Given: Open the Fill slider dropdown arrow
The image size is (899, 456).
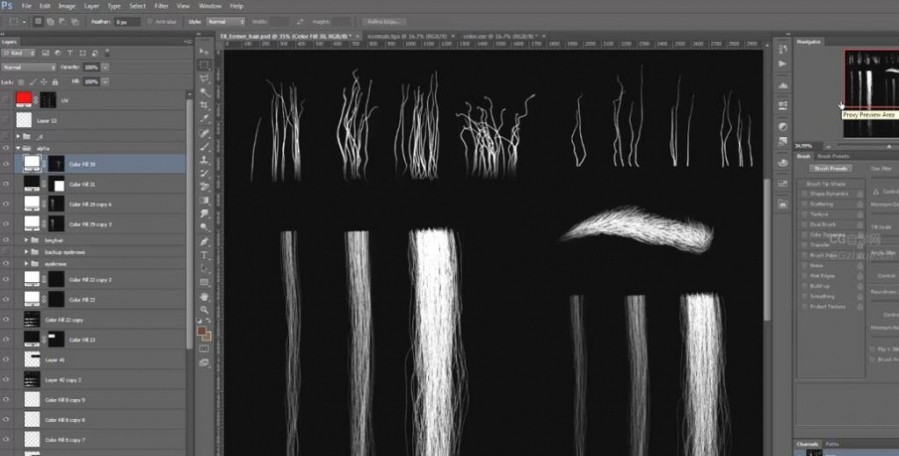Looking at the screenshot, I should tap(105, 82).
